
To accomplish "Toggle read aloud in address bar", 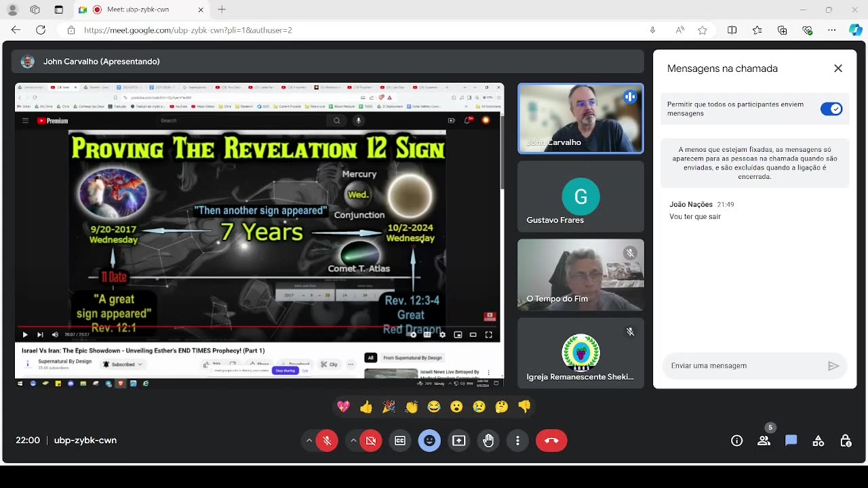I will tap(679, 30).
